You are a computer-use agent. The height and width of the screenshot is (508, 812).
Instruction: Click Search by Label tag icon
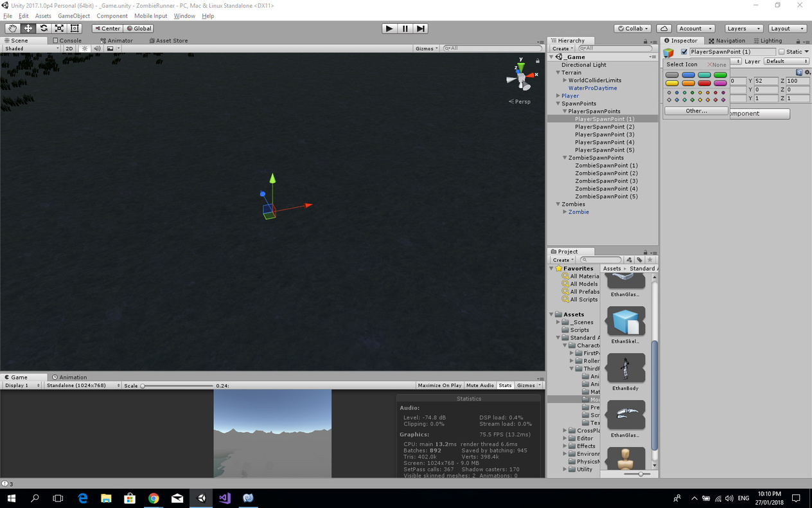[x=639, y=260]
